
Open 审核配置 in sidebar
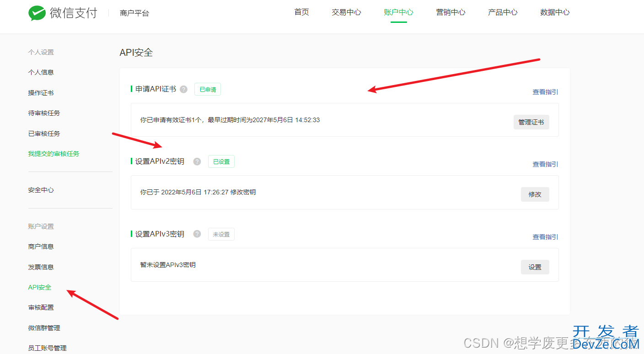click(x=41, y=307)
